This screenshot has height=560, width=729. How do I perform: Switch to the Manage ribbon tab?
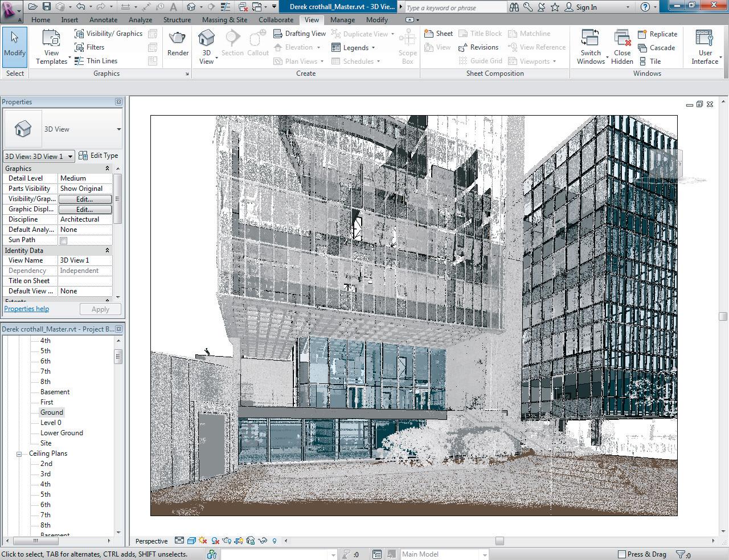pos(342,19)
